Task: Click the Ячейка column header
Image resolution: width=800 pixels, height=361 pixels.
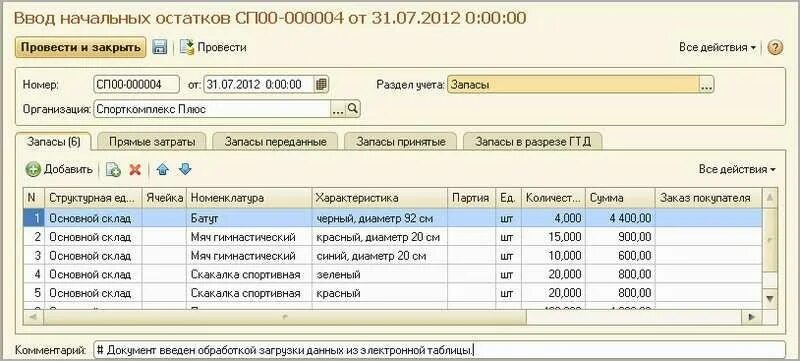Action: tap(164, 198)
